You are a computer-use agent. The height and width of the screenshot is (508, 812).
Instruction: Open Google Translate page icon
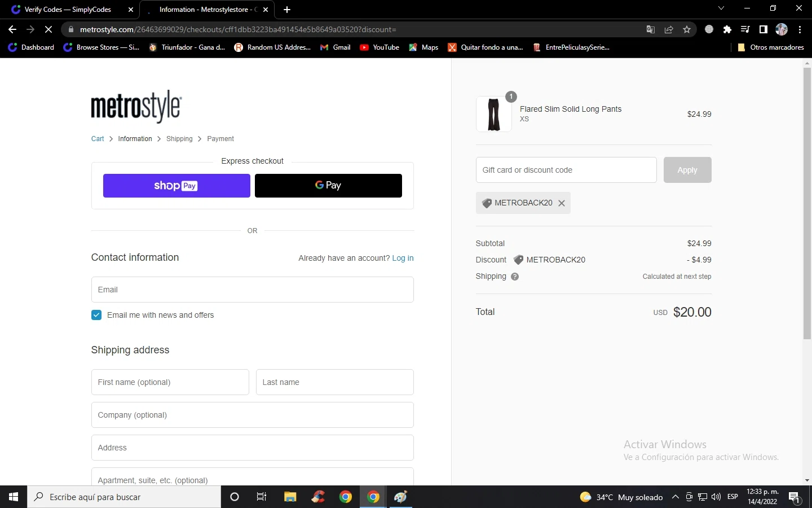[x=651, y=29]
